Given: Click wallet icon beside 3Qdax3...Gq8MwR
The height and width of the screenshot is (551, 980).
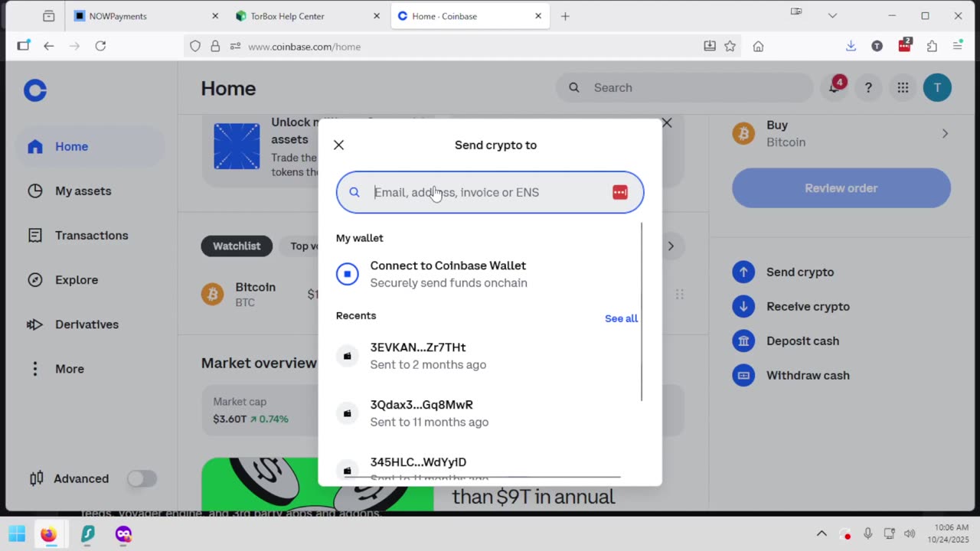Looking at the screenshot, I should pyautogui.click(x=347, y=413).
